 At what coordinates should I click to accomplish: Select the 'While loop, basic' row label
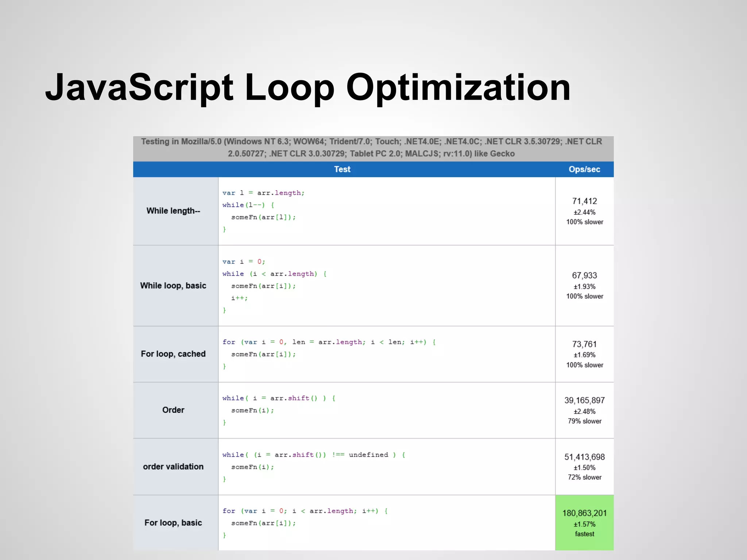[173, 285]
